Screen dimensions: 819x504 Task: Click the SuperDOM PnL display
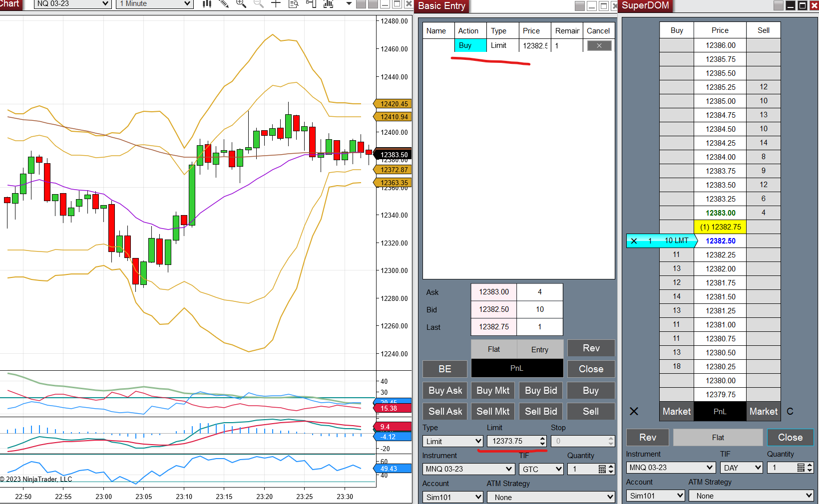pyautogui.click(x=720, y=411)
